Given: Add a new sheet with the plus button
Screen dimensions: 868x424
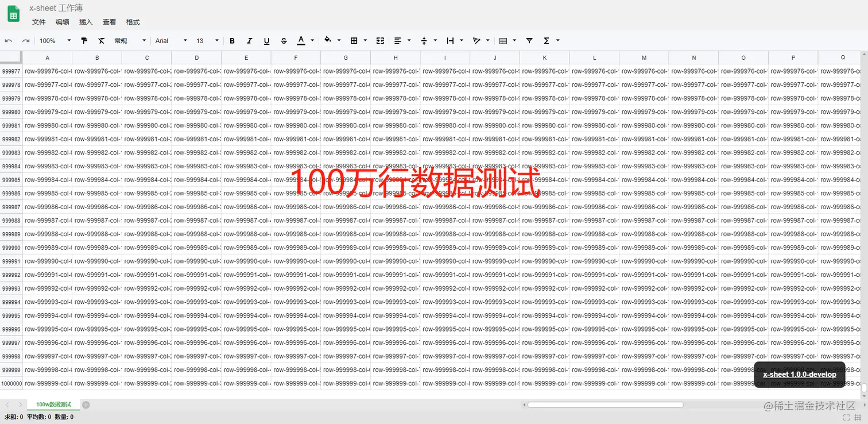Looking at the screenshot, I should [86, 404].
